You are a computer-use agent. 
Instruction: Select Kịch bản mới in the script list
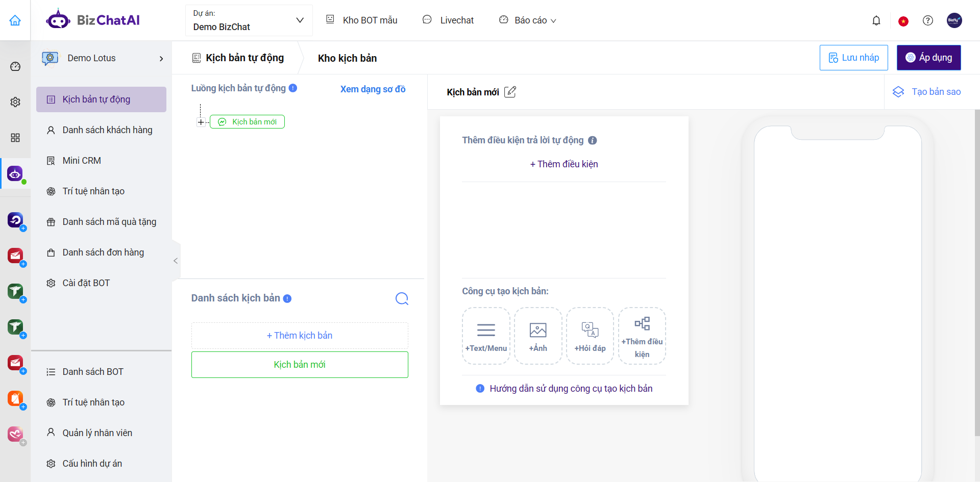pyautogui.click(x=300, y=365)
